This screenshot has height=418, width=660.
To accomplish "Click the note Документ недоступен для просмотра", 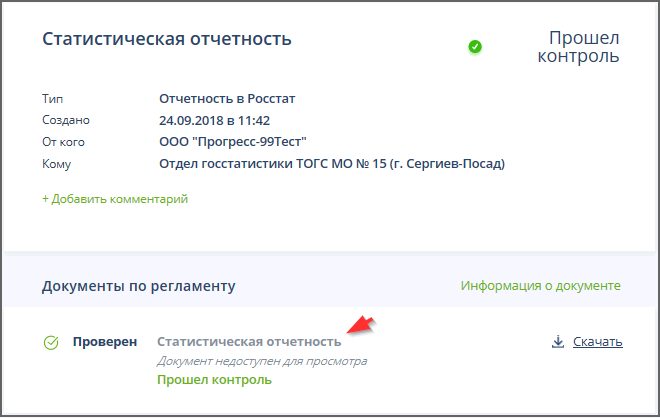I will click(262, 361).
